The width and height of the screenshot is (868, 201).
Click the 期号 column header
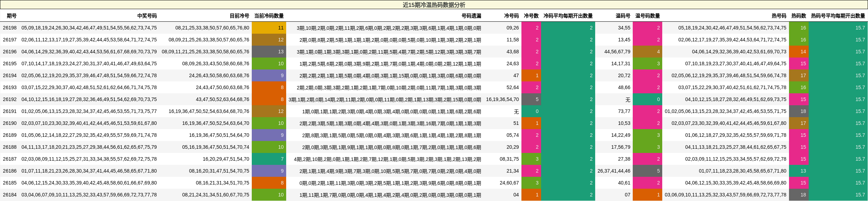(x=12, y=16)
